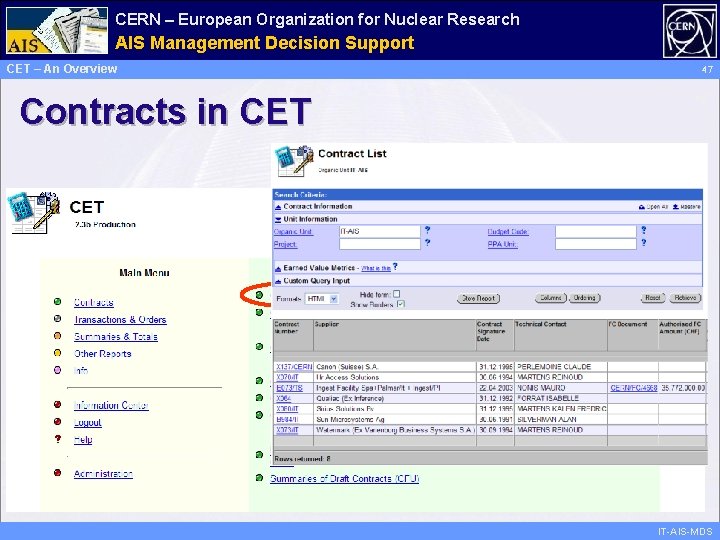Click the help icon for PPA Unit field
The image size is (720, 540).
[644, 242]
